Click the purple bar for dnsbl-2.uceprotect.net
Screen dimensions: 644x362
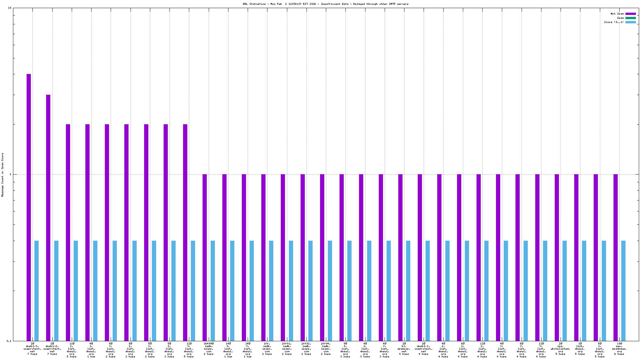(x=48, y=217)
